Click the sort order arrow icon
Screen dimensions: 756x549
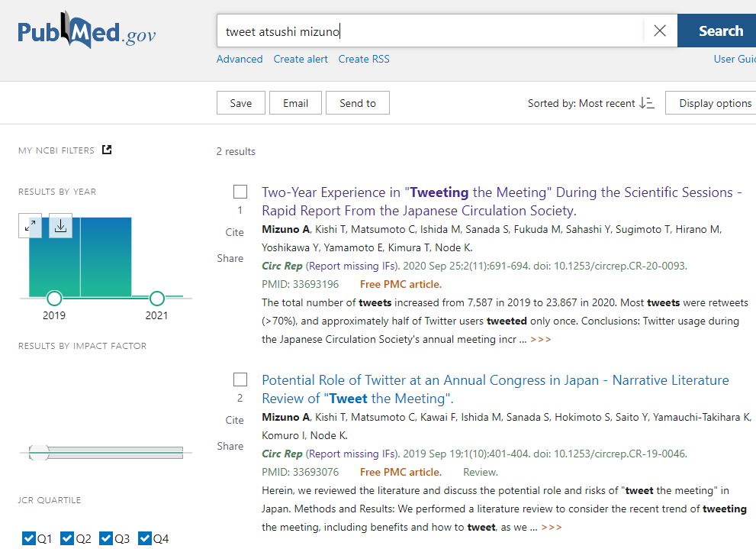647,103
